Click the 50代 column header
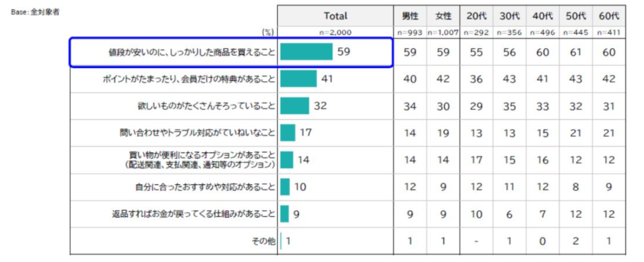The image size is (644, 262). [575, 16]
